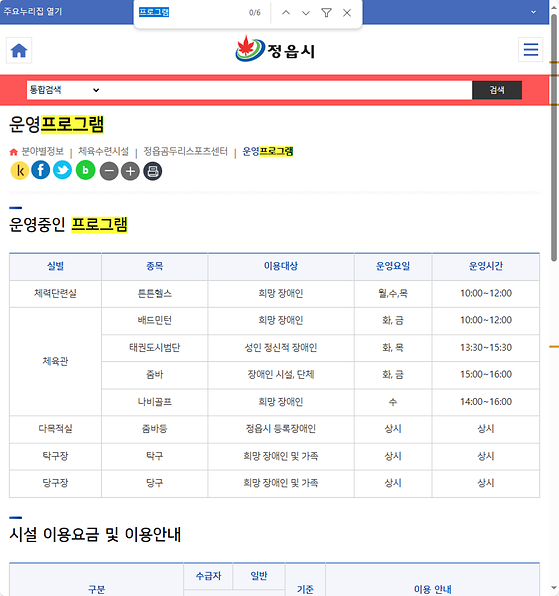Select the 정읍시 등록장애인 cell
The image size is (559, 596).
tap(281, 429)
